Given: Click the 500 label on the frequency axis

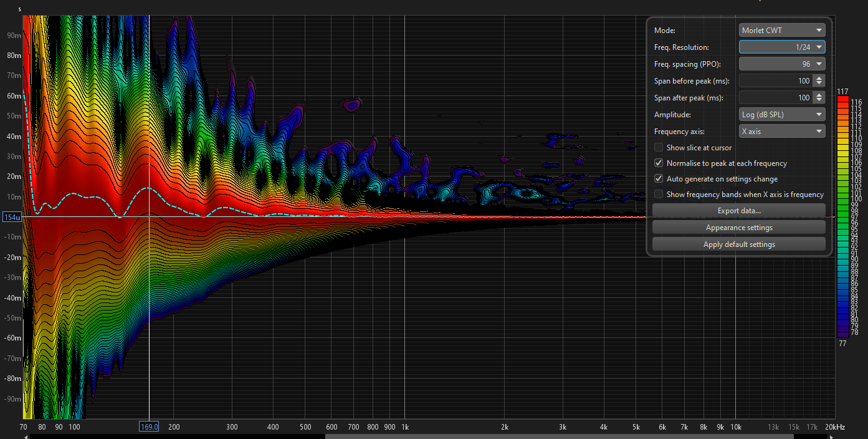Looking at the screenshot, I should coord(305,427).
